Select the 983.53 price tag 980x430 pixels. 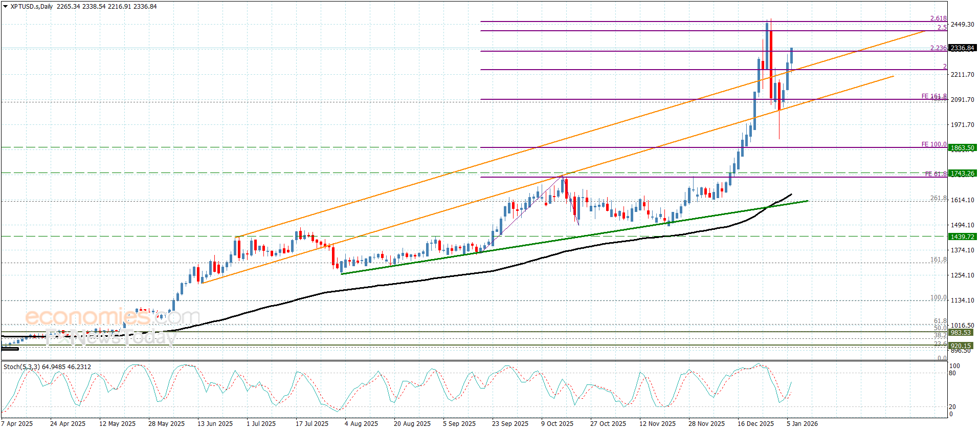961,333
